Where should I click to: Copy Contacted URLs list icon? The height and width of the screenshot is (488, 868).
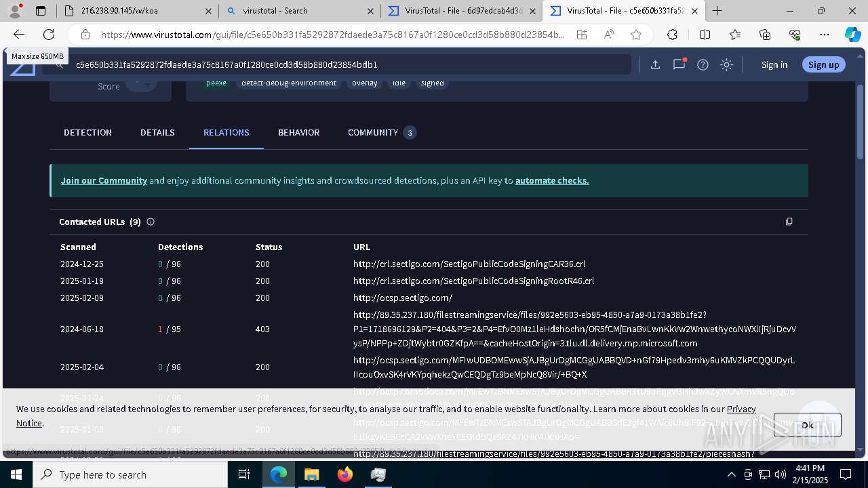(789, 222)
